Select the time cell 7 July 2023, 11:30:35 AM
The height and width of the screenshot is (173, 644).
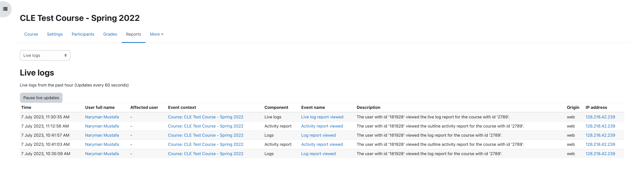click(x=45, y=117)
